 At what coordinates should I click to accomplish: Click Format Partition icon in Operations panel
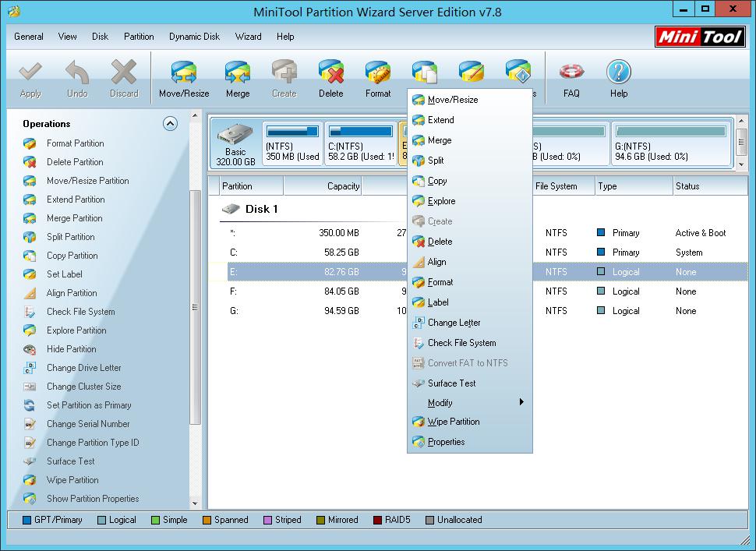30,143
